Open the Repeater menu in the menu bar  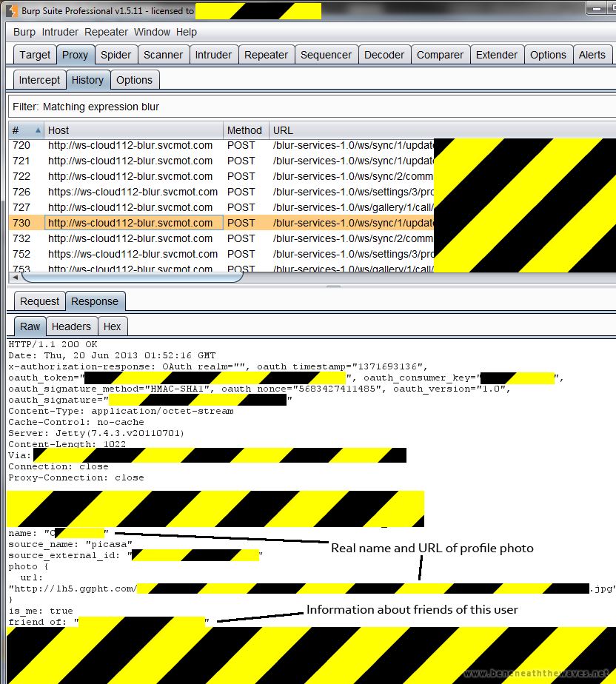pyautogui.click(x=106, y=32)
